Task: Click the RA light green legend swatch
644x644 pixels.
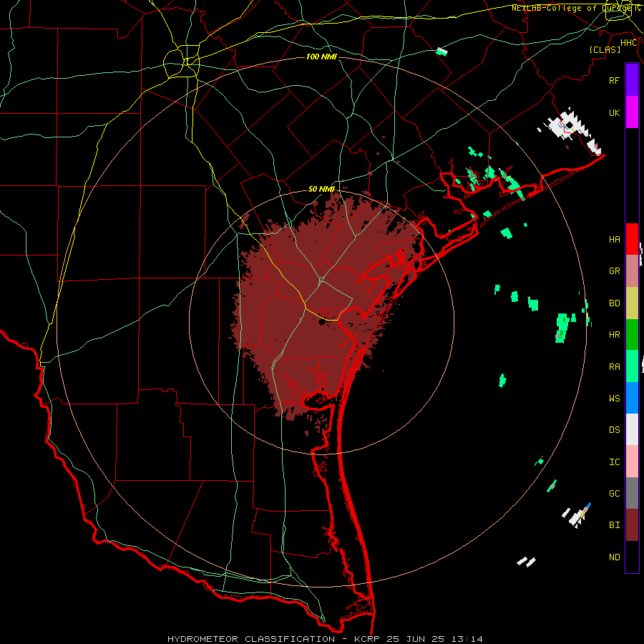Action: pos(632,366)
